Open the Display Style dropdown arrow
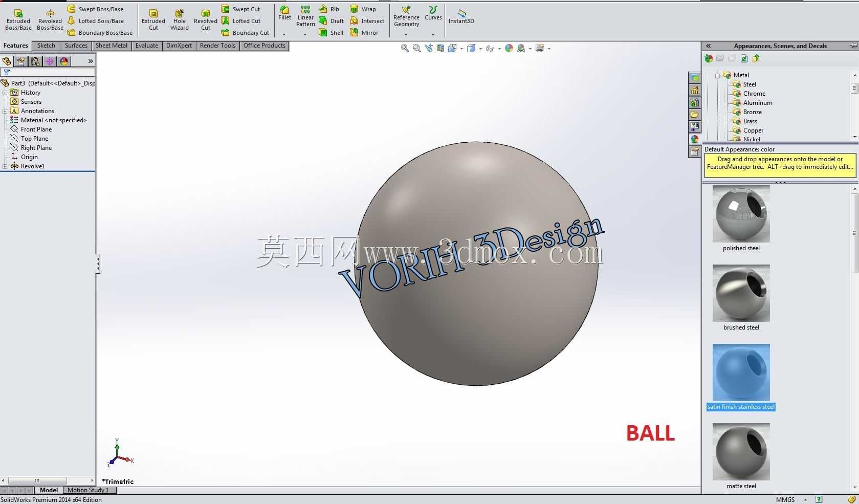859x504 pixels. 480,49
